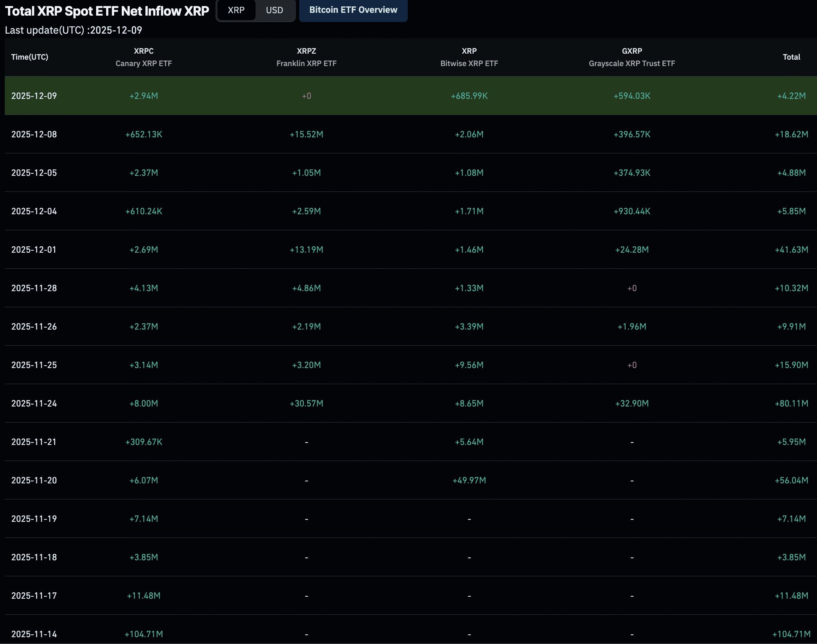The width and height of the screenshot is (817, 644).
Task: Click the +685.99K Bitwise value on 2025-12-09
Action: 469,96
